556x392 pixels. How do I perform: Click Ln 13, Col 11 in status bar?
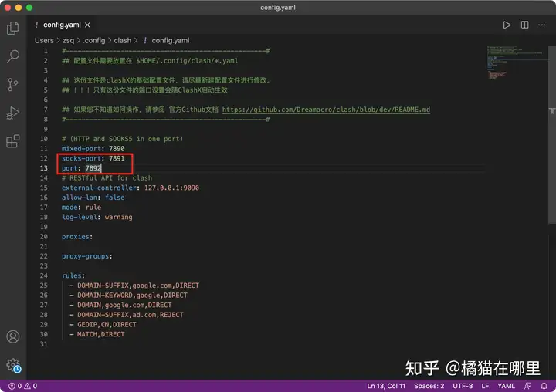pyautogui.click(x=386, y=386)
